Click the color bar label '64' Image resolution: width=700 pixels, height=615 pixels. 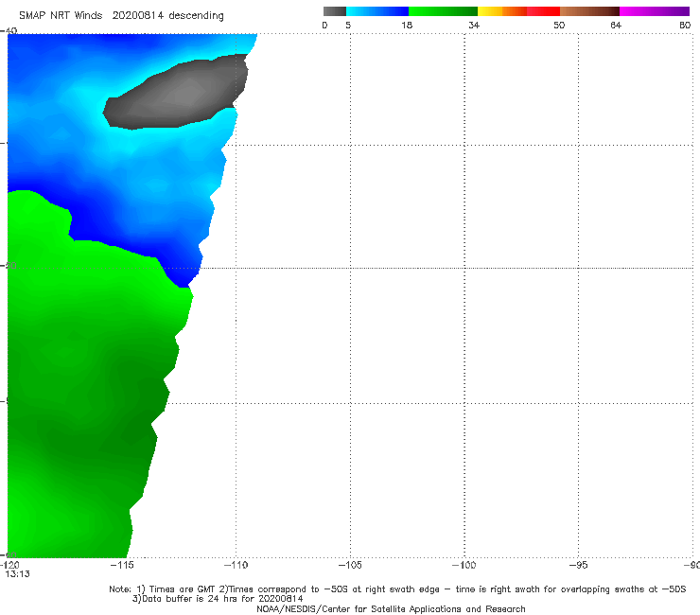(616, 25)
